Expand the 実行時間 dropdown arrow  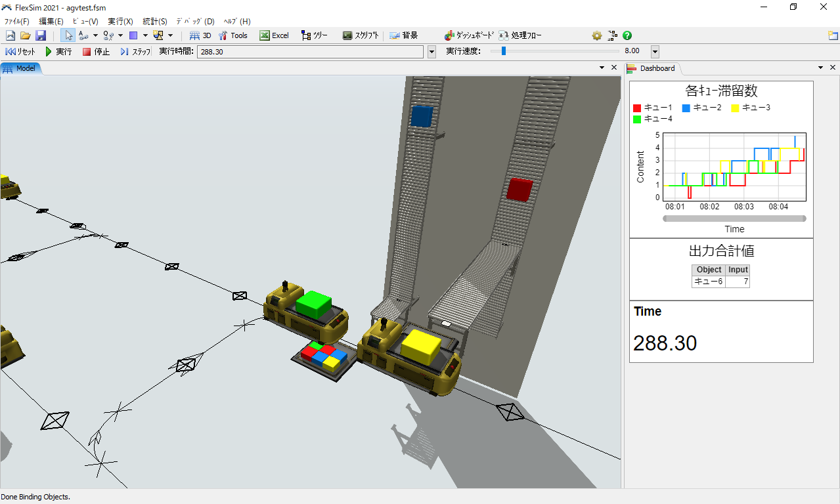point(431,52)
